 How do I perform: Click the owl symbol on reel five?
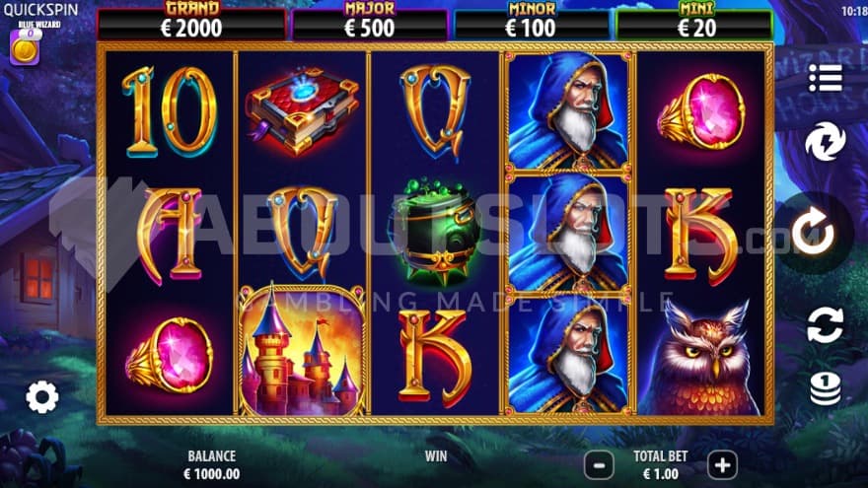tap(701, 358)
